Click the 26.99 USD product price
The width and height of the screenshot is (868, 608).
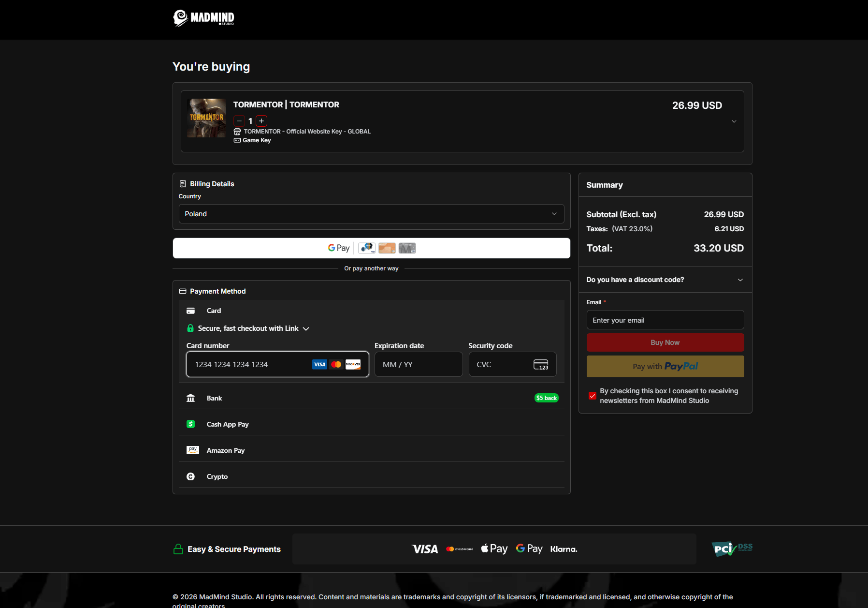coord(697,105)
